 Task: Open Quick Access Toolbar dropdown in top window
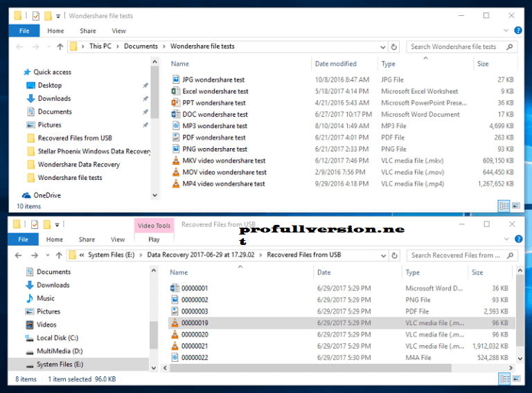58,16
